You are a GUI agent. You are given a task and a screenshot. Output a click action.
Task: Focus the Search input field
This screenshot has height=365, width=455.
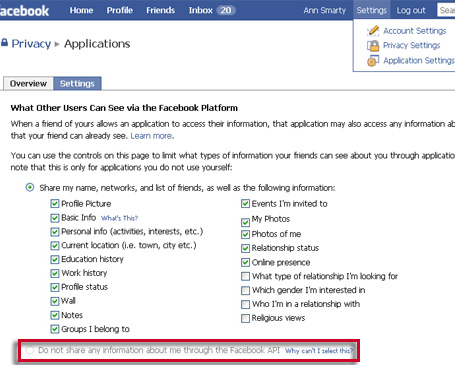pyautogui.click(x=446, y=10)
